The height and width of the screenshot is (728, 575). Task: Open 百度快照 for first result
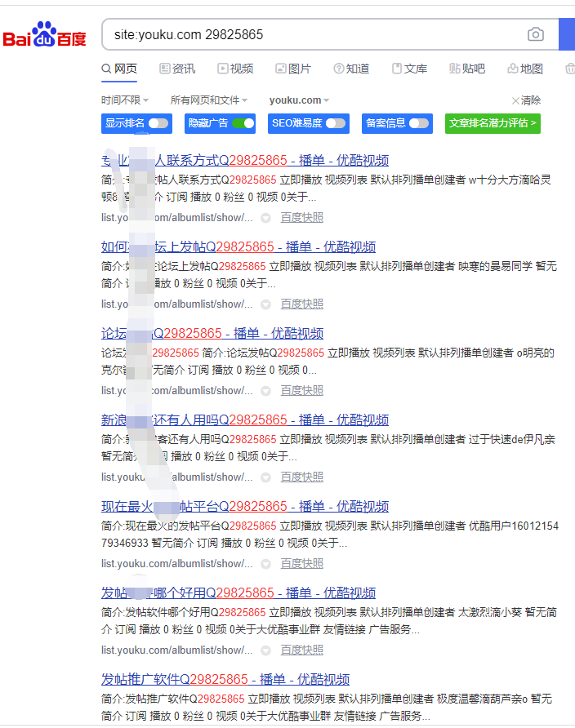coord(302,218)
